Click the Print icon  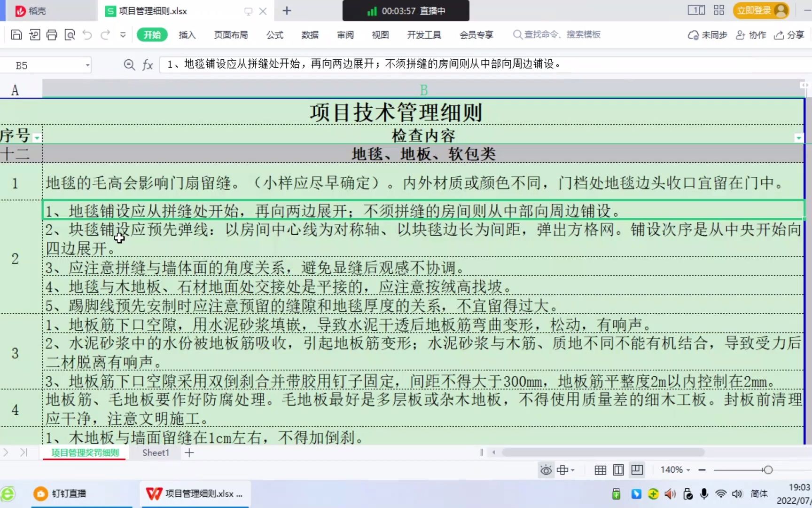tap(52, 35)
